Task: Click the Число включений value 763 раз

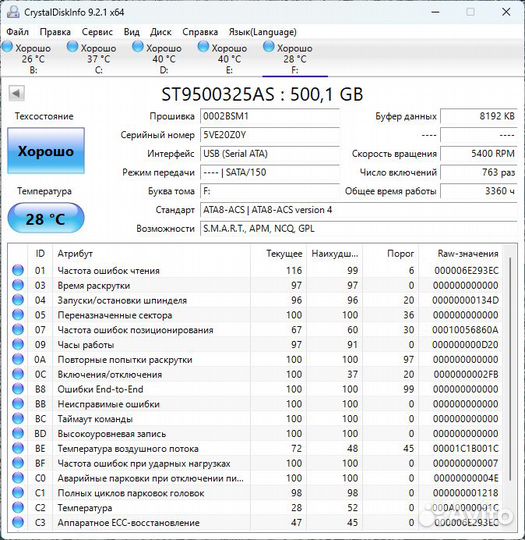Action: pos(479,172)
